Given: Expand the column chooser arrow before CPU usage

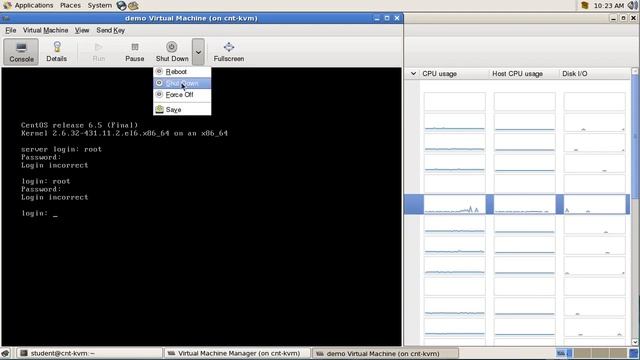Looking at the screenshot, I should coord(413,74).
